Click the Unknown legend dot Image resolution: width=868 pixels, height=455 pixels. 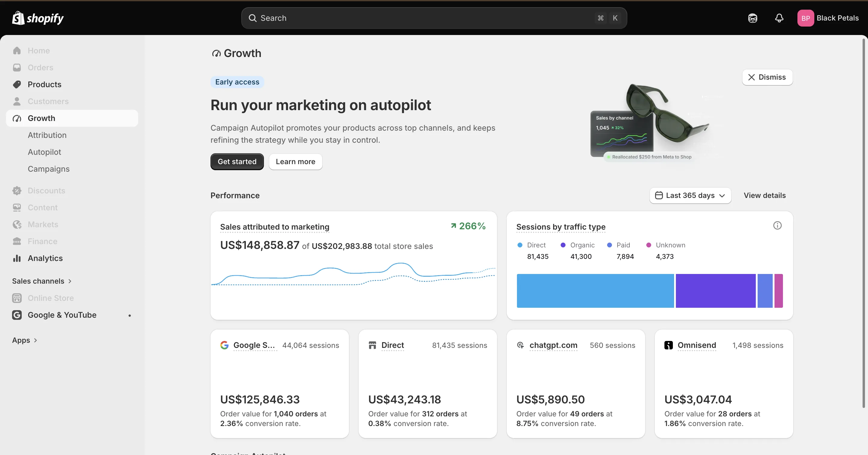tap(649, 245)
